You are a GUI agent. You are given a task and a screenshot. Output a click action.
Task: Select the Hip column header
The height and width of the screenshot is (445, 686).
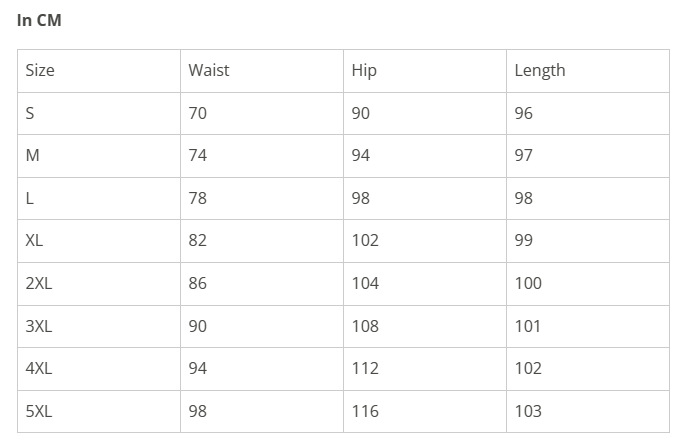tap(364, 70)
